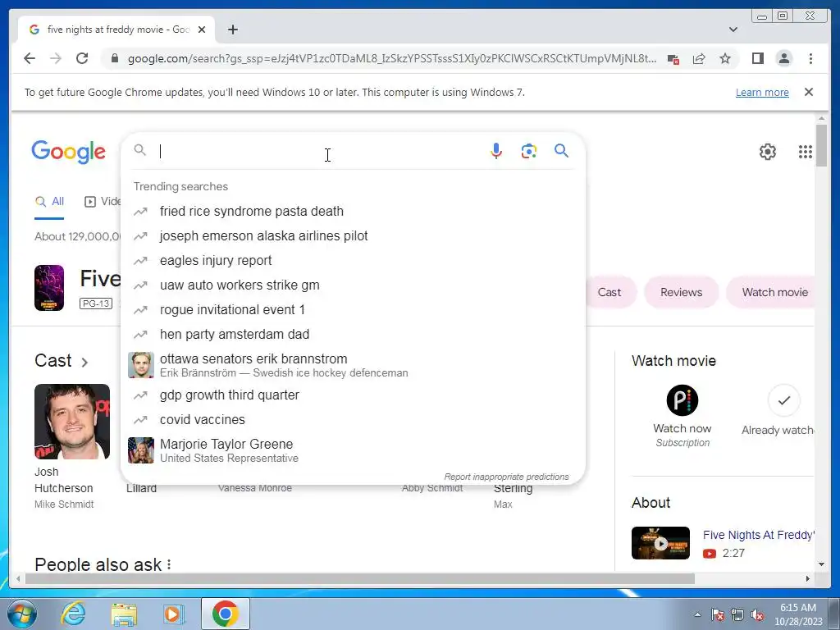Click the muted volume tray icon

[757, 615]
